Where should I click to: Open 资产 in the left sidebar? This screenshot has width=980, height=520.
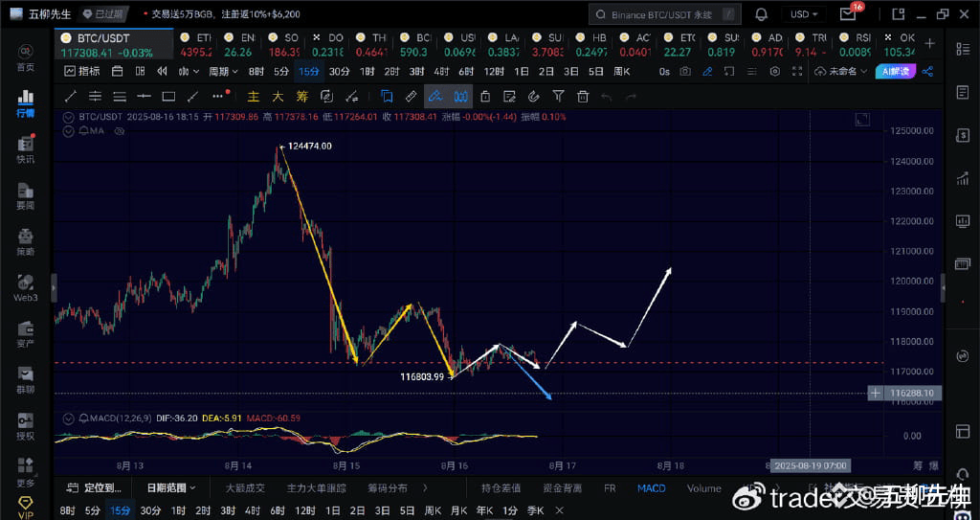(x=26, y=333)
